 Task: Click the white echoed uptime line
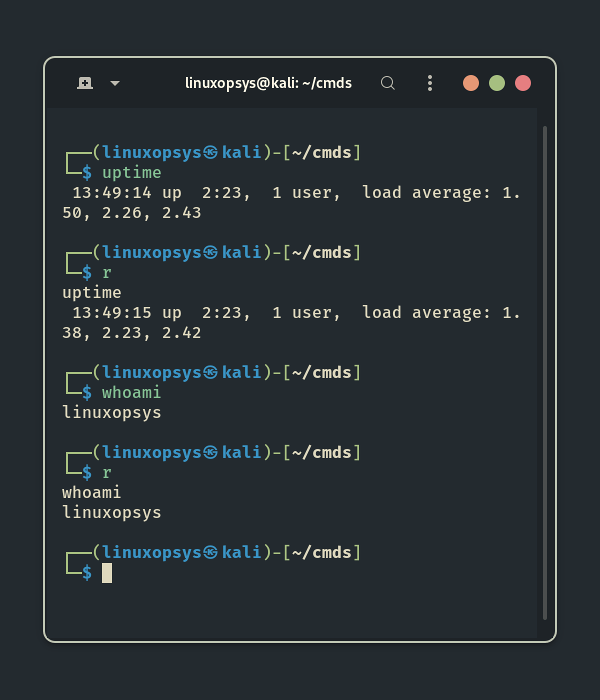(x=91, y=293)
